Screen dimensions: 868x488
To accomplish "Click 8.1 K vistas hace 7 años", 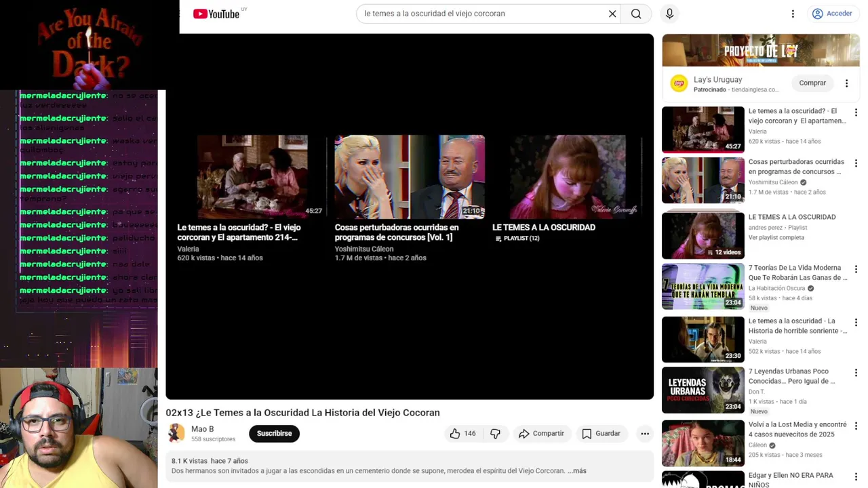I will point(210,461).
